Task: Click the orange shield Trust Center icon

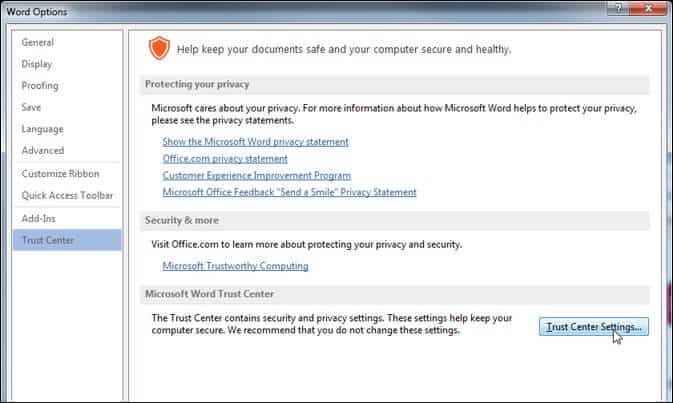Action: click(159, 48)
